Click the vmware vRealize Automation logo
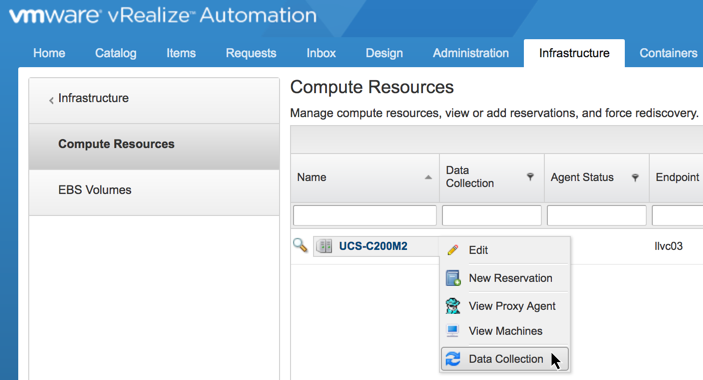703x380 pixels. [x=163, y=15]
